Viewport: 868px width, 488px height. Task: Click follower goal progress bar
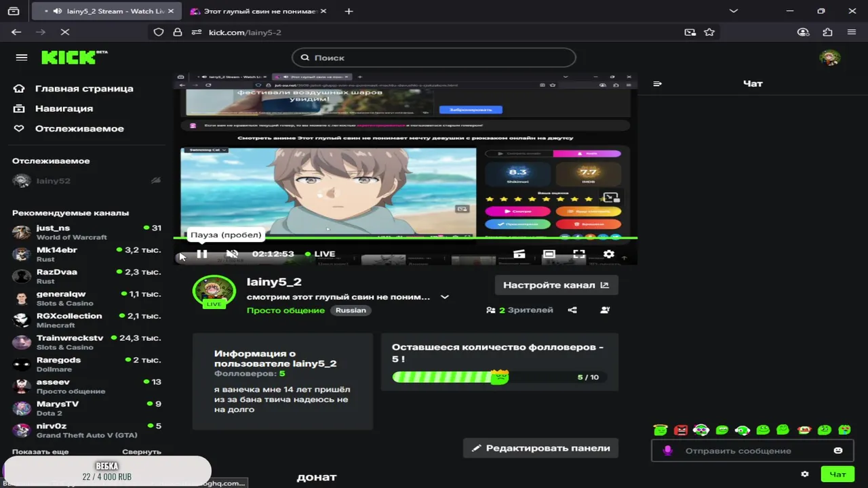tap(499, 377)
